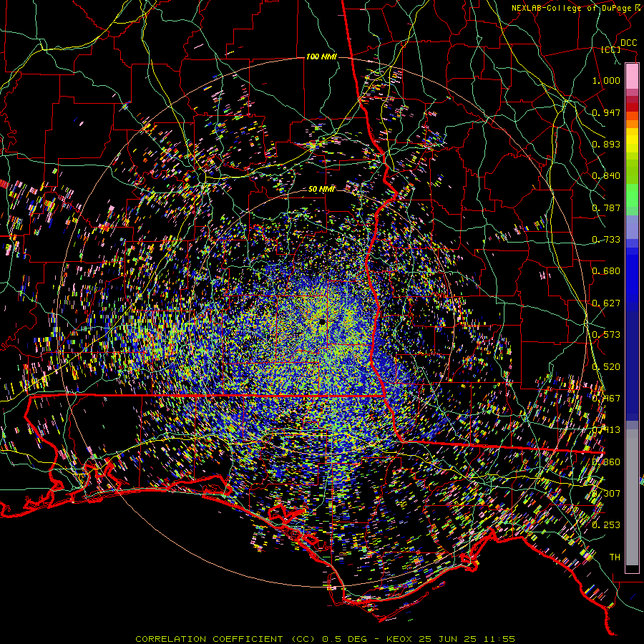
Task: Click the 0.627 scale value
Action: [606, 303]
